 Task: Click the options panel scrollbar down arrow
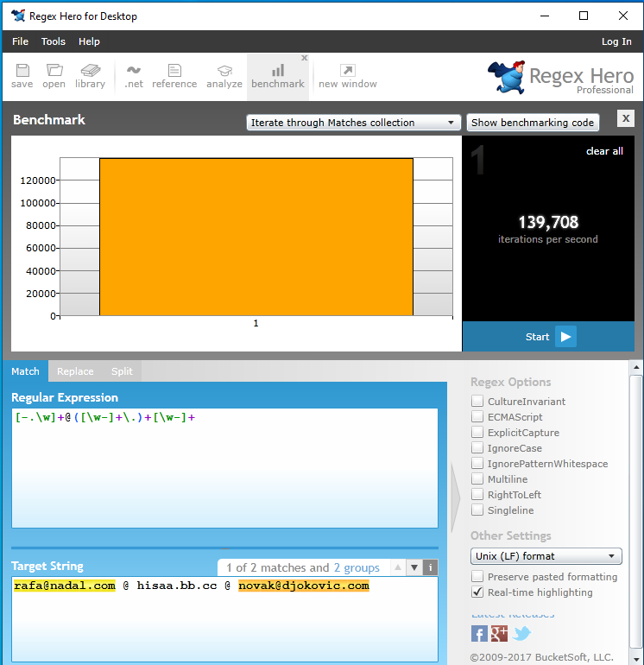(636, 659)
